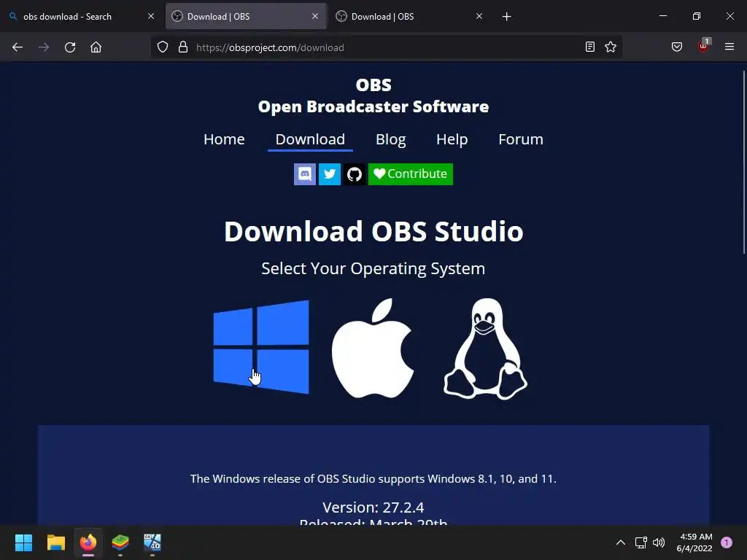Image resolution: width=747 pixels, height=560 pixels.
Task: Open the Forum navigation link
Action: tap(521, 139)
